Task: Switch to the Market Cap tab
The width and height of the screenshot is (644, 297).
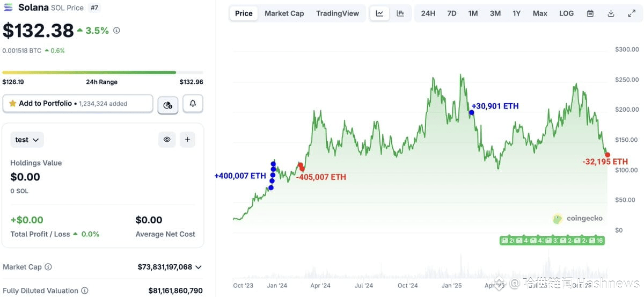Action: tap(284, 13)
